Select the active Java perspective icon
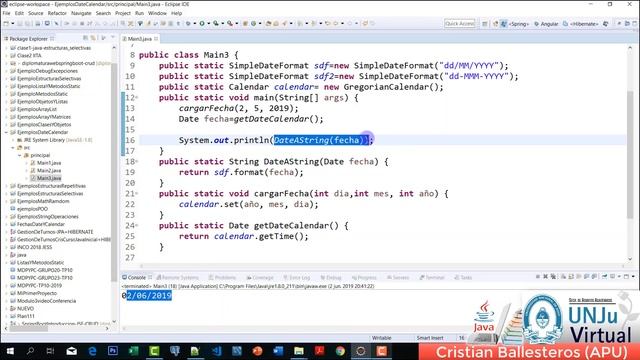The image size is (640, 360). click(504, 24)
